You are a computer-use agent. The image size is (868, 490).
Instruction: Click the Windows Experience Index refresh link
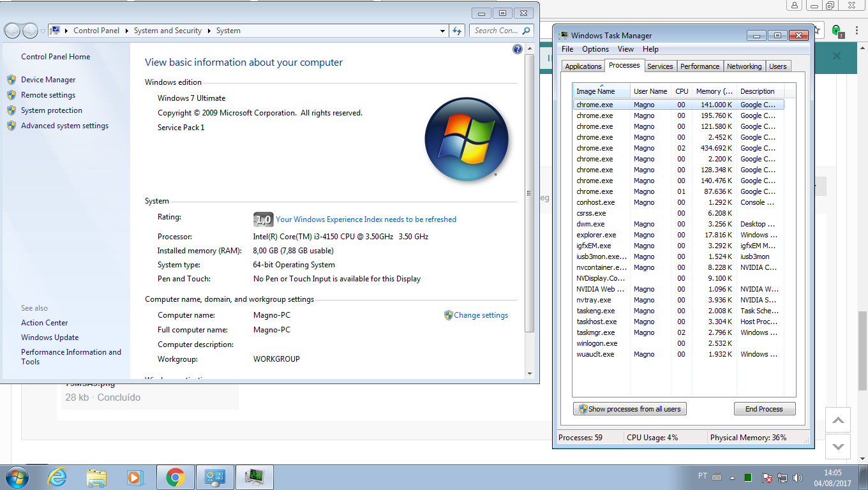pyautogui.click(x=366, y=219)
